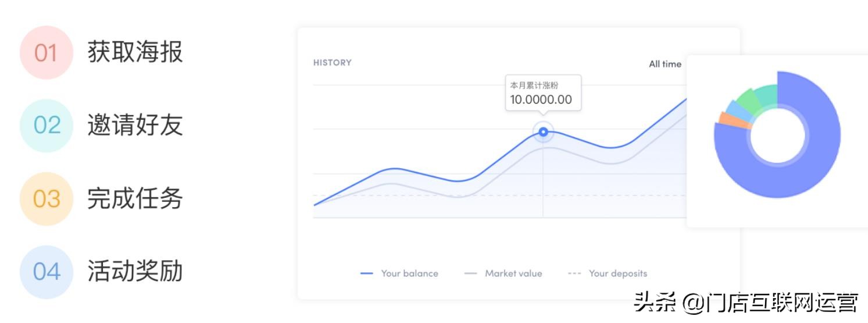This screenshot has width=868, height=323.
Task: Click the 本月累计涨粉 tooltip box
Action: click(542, 93)
